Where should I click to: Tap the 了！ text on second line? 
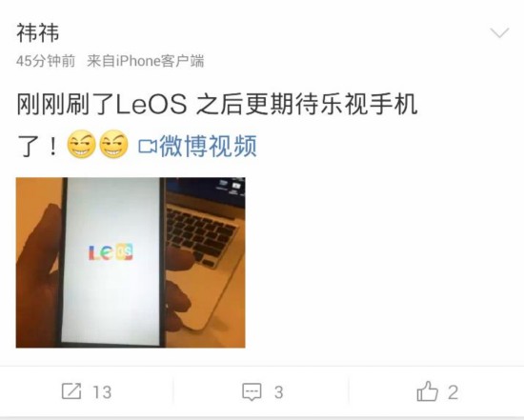pyautogui.click(x=38, y=146)
